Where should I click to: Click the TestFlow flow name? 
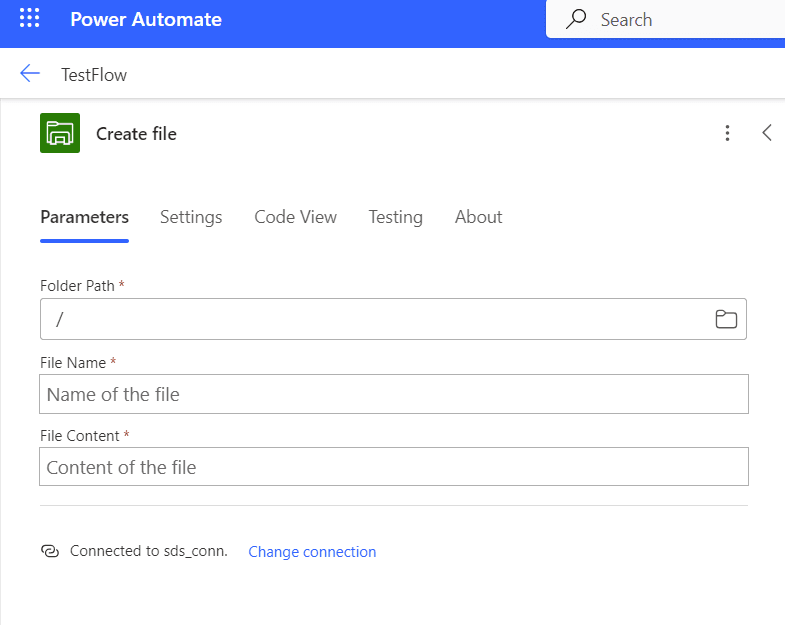click(94, 75)
